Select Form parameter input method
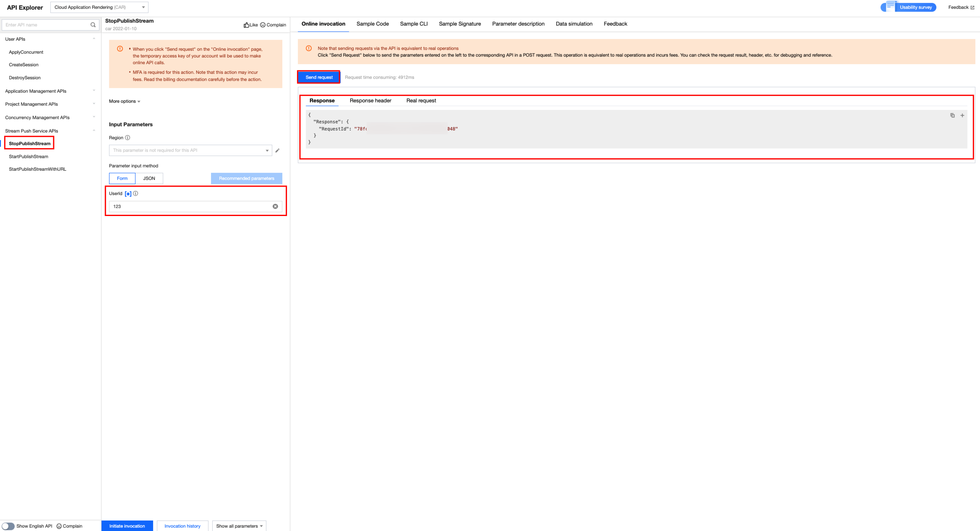 coord(122,178)
